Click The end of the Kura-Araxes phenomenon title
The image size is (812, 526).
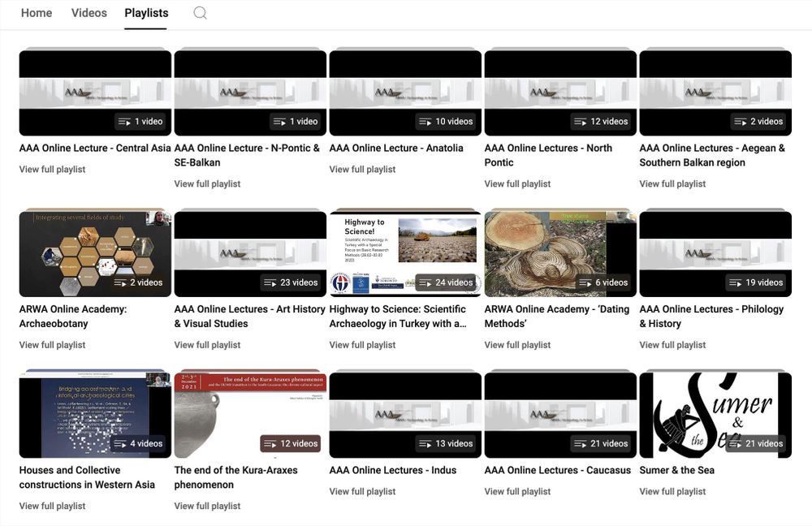(236, 477)
